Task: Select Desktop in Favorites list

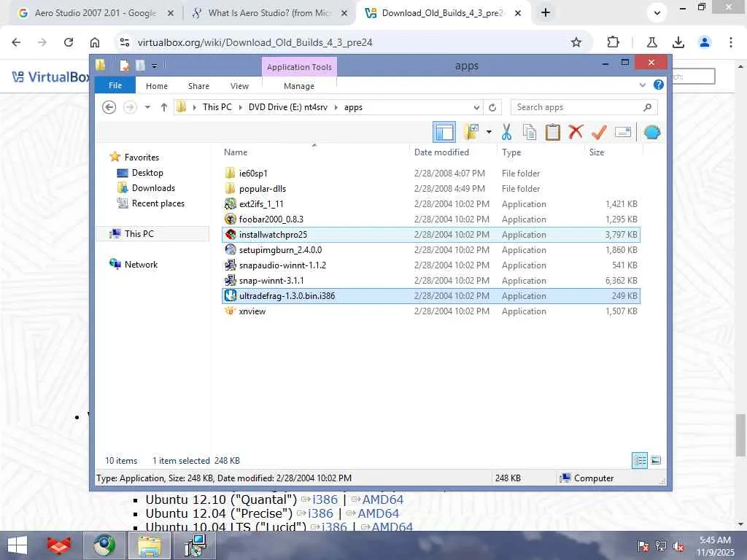Action: 147,173
